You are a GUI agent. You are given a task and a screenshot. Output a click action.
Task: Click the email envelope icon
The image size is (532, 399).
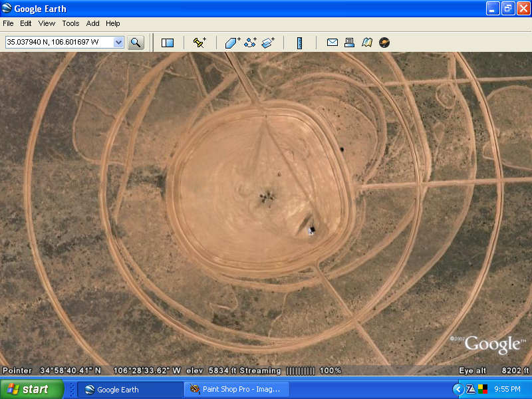coord(332,43)
